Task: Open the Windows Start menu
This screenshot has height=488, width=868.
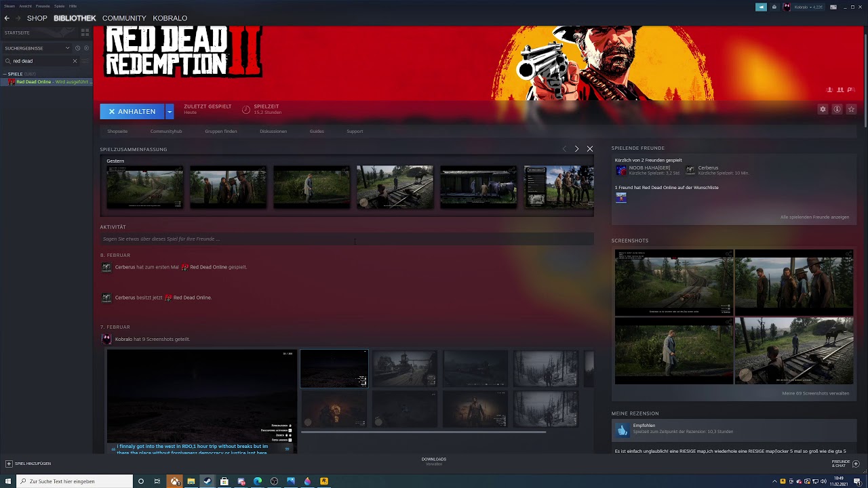Action: point(8,481)
